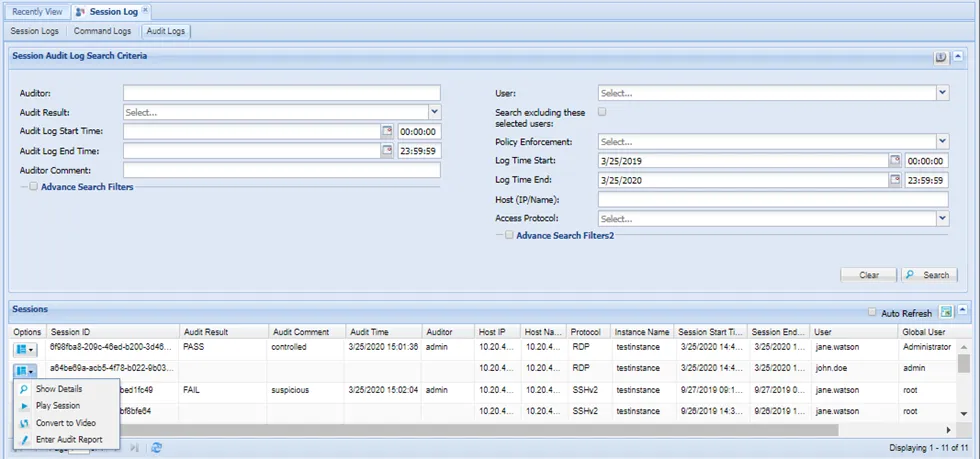The height and width of the screenshot is (459, 980).
Task: Sort by the Audit Result column header
Action: click(224, 332)
